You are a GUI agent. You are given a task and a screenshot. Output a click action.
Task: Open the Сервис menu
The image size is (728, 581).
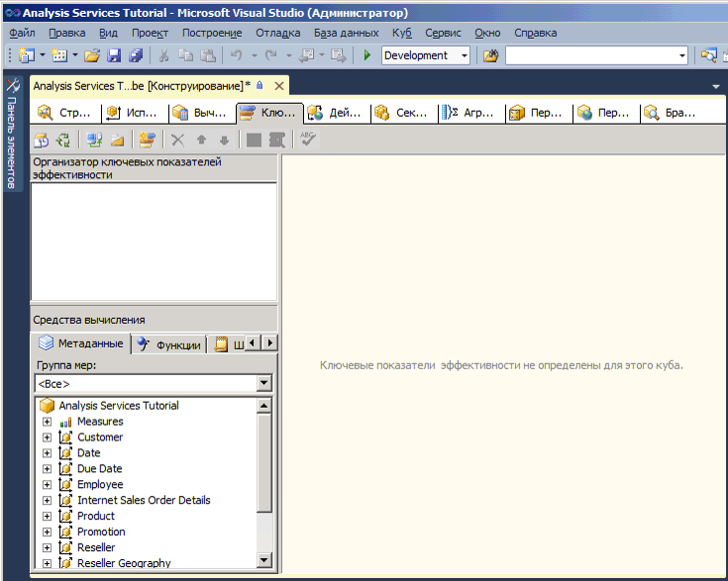(x=443, y=33)
